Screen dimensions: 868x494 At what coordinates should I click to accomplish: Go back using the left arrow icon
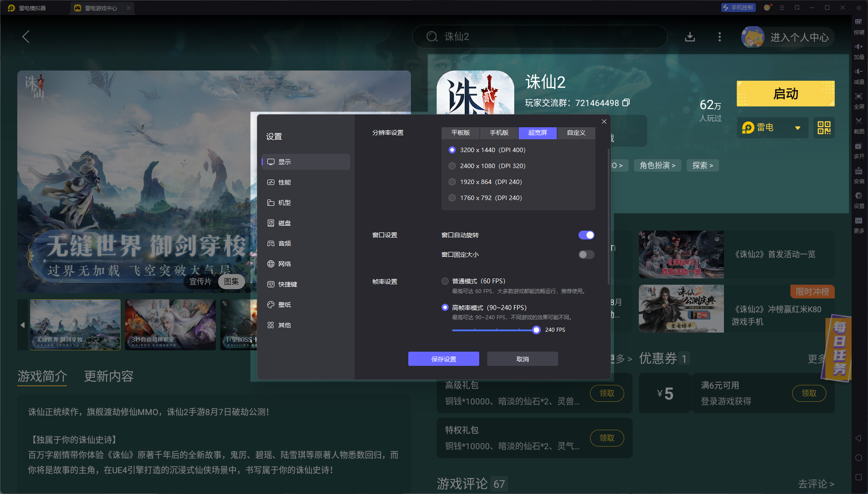[x=26, y=37]
